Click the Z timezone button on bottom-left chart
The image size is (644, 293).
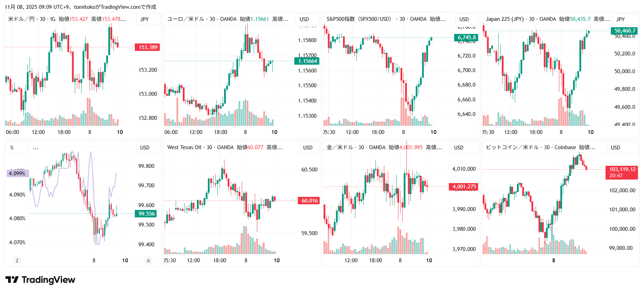pos(17,260)
